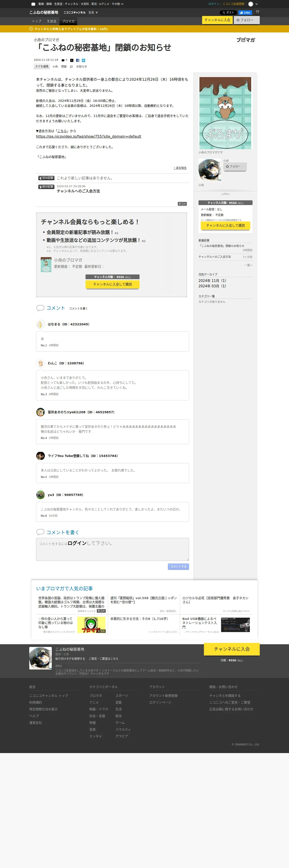Select Nアニメ in top navigation

tap(104, 4)
